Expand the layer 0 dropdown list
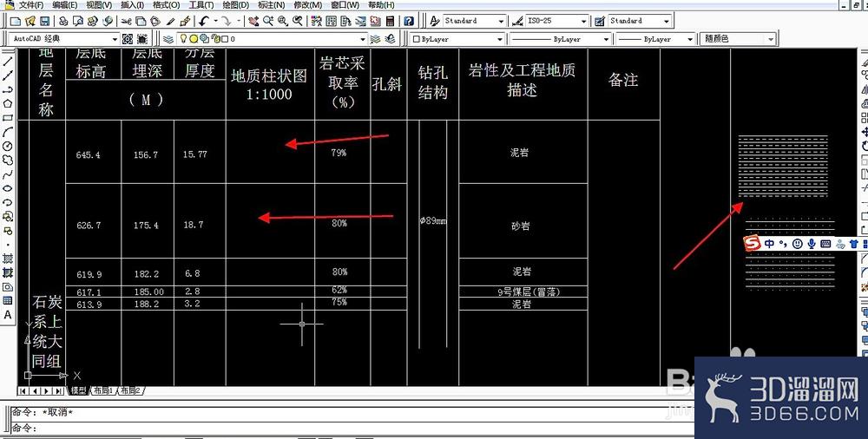The width and height of the screenshot is (868, 439). click(363, 39)
